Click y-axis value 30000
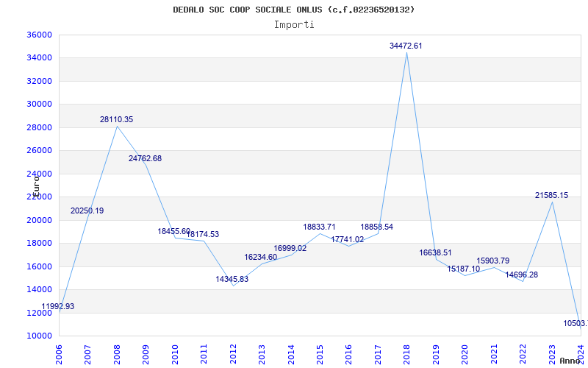Viewport: 588px width, 368px height. (39, 104)
